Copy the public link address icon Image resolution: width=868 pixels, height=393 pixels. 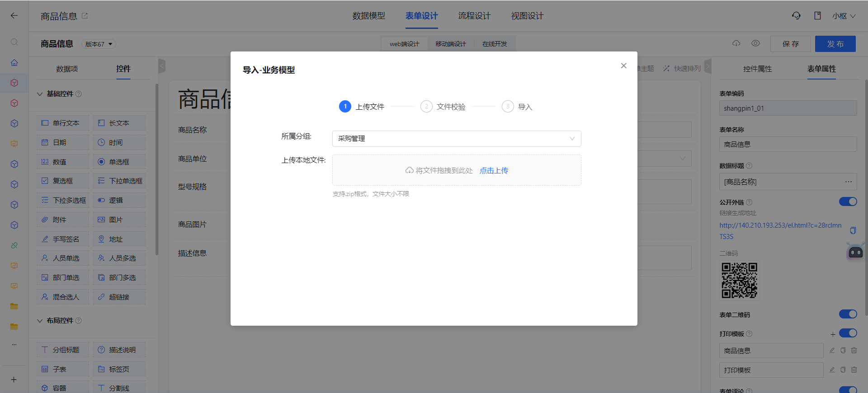tap(853, 230)
